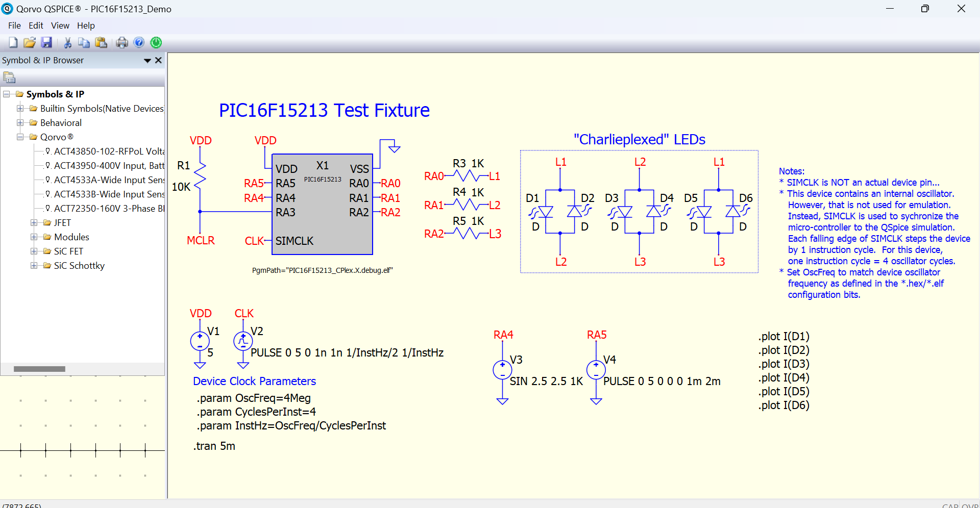
Task: Select sine source V3 symbol
Action: pos(502,370)
